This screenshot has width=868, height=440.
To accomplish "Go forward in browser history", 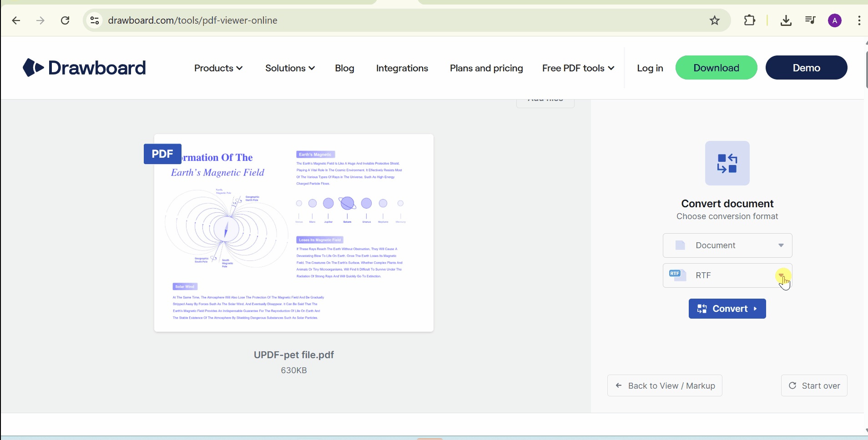I will (40, 20).
